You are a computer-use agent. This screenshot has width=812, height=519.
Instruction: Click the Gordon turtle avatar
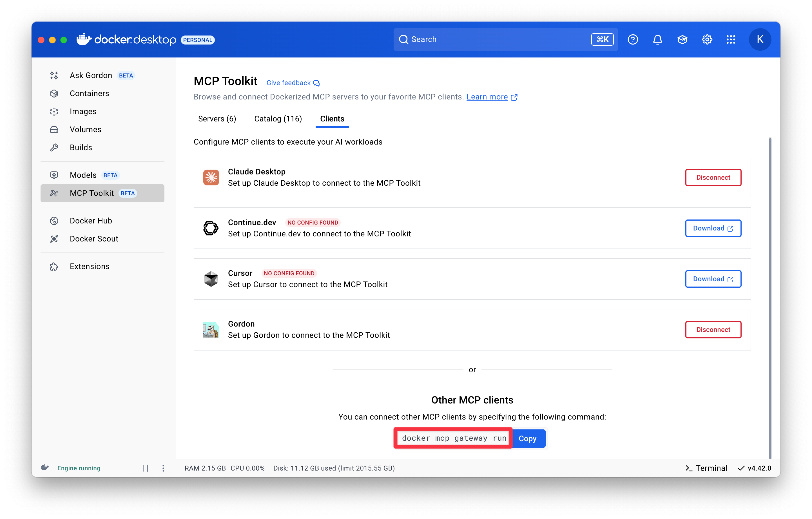click(211, 330)
